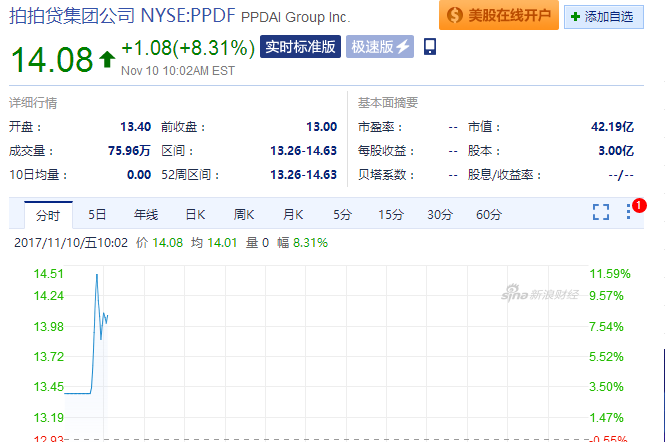Click the 幅 8.31% readout
The image size is (665, 442).
(x=302, y=243)
